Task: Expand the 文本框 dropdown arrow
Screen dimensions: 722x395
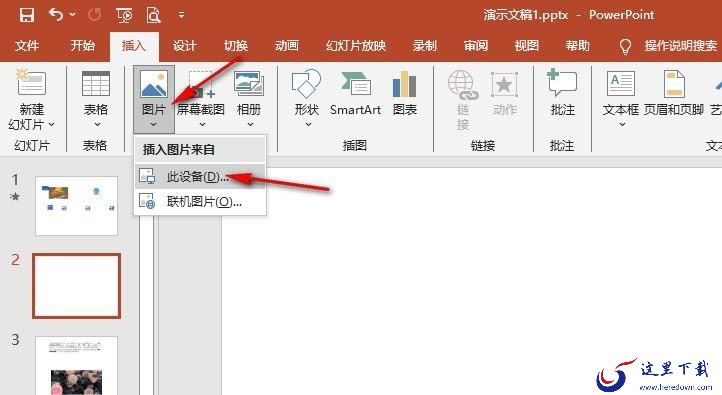Action: click(622, 125)
